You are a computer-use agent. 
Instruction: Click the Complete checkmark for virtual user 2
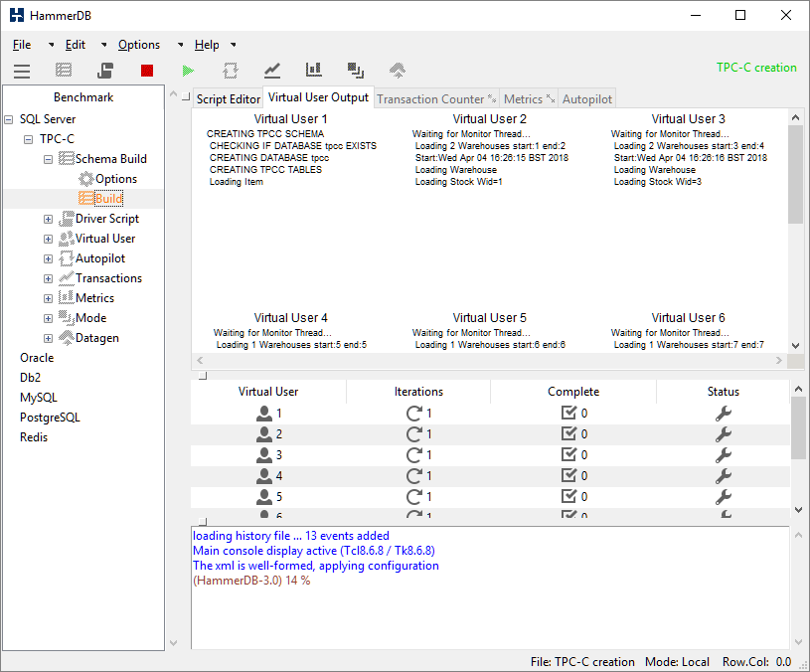point(568,433)
